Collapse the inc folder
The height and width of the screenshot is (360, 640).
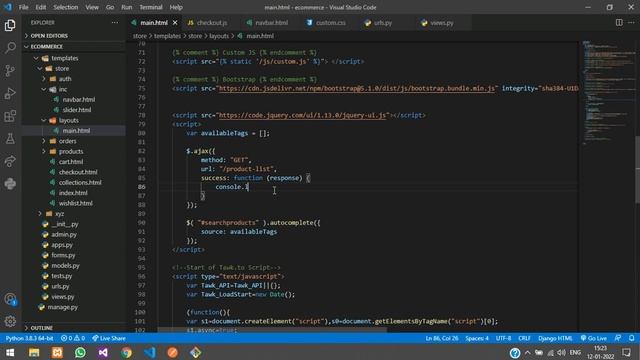(x=63, y=89)
